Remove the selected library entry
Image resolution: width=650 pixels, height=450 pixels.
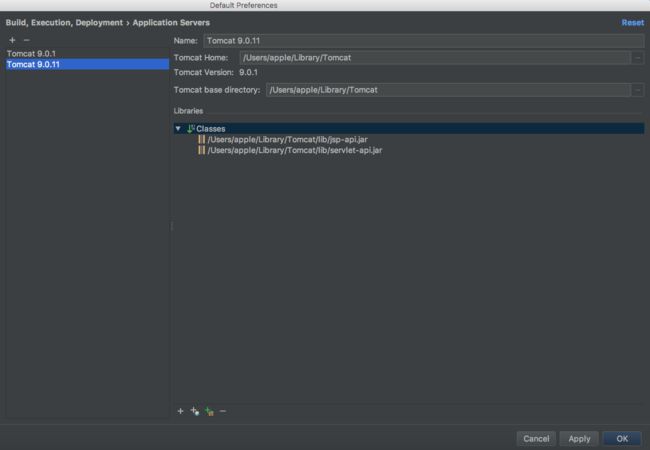[223, 411]
